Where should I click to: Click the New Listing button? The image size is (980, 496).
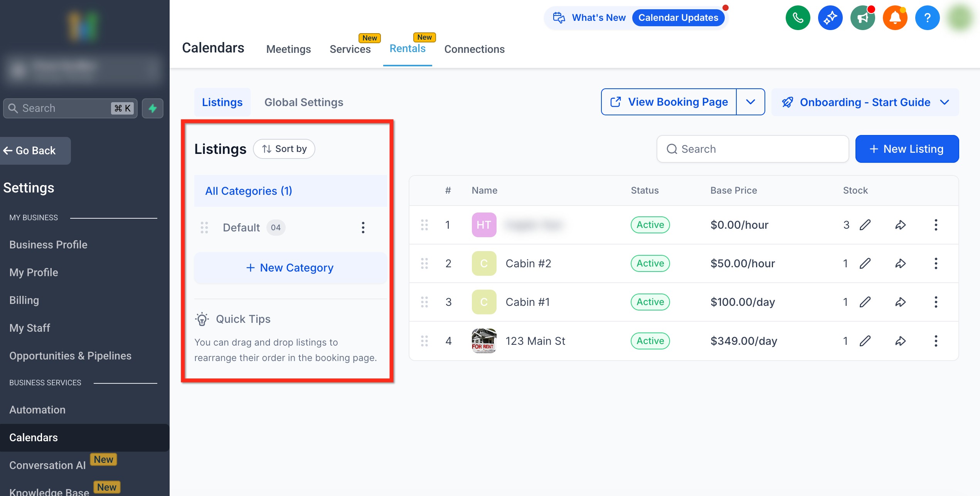coord(907,149)
